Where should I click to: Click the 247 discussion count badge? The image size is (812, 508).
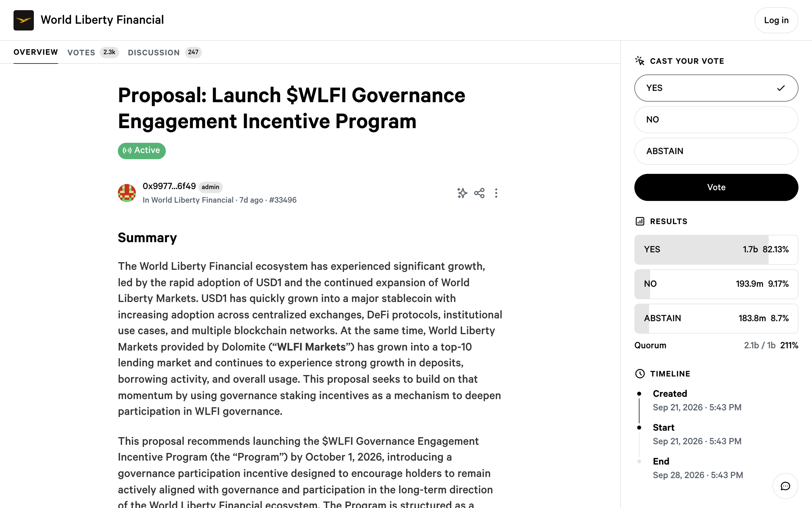click(x=193, y=52)
